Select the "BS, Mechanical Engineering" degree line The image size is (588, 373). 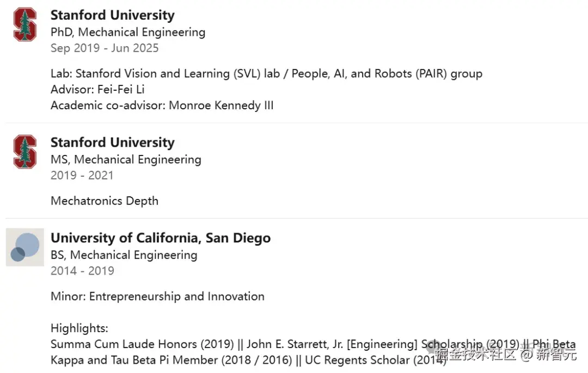point(124,255)
